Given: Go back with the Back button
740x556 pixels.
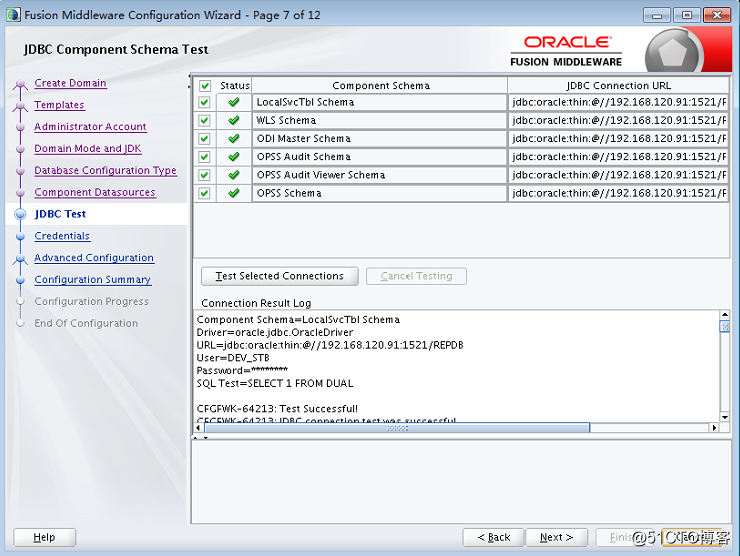Looking at the screenshot, I should click(x=493, y=537).
